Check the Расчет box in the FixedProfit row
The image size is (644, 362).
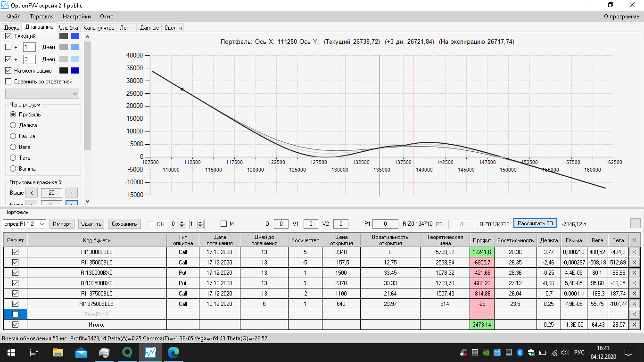(15, 314)
